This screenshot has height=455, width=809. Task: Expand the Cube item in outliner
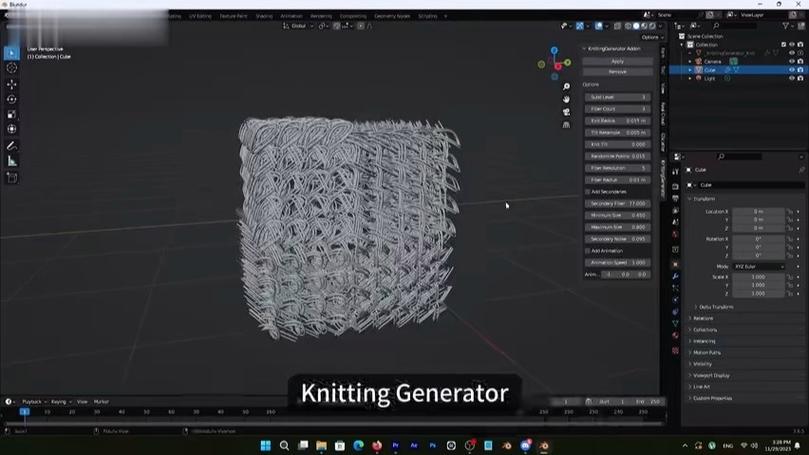coord(690,70)
